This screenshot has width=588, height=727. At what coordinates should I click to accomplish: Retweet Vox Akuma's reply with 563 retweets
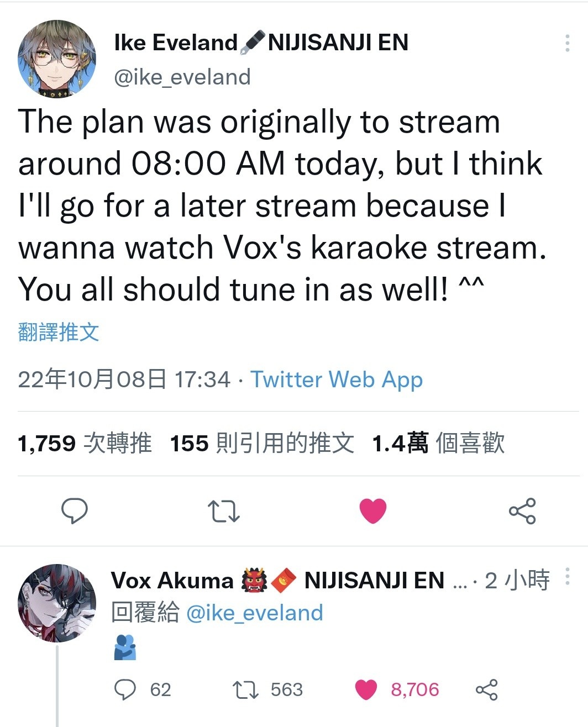[245, 689]
